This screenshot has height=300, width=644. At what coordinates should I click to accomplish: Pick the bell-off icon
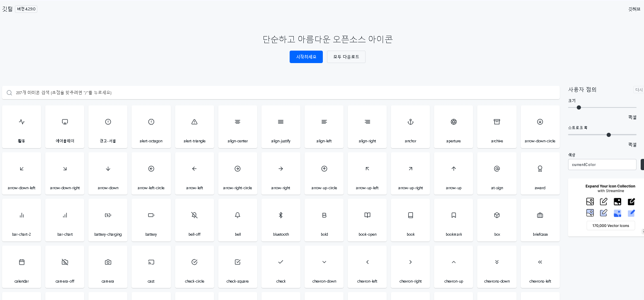pos(194,220)
